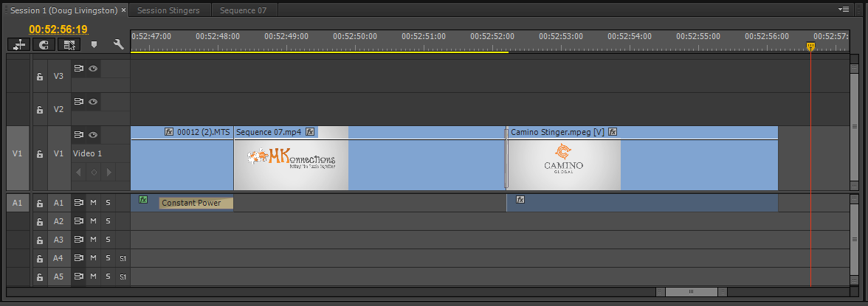The image size is (868, 306).
Task: Select the Constant Power audio transition
Action: point(196,203)
